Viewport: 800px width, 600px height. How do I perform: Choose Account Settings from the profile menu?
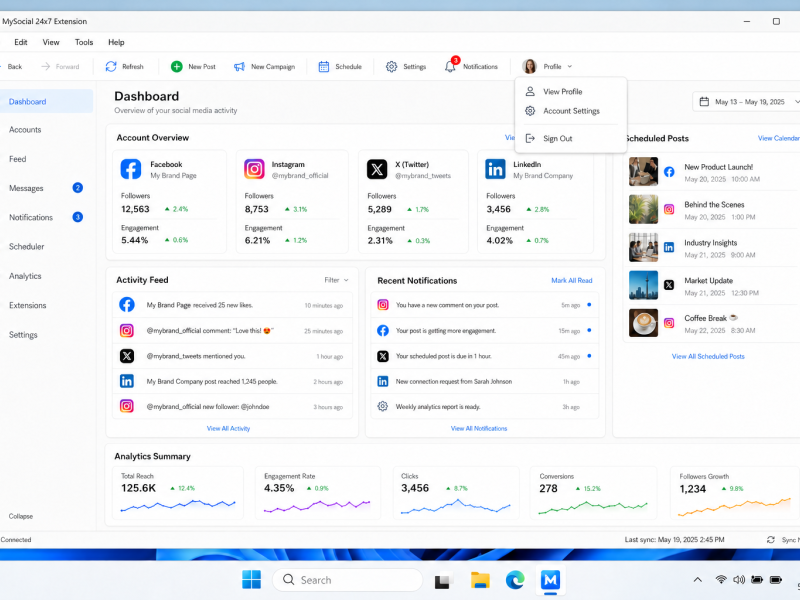(x=571, y=111)
